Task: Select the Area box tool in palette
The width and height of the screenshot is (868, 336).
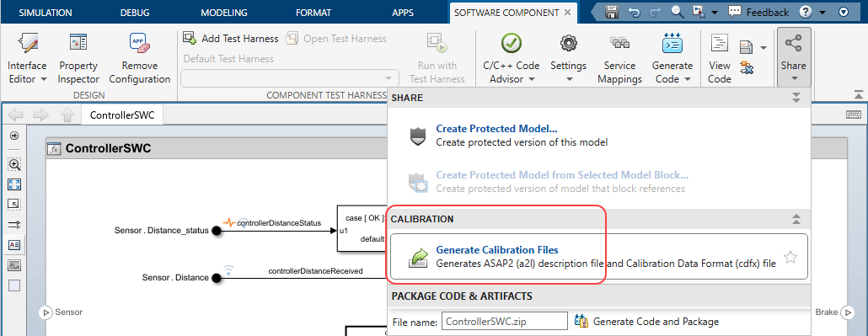Action: point(15,285)
